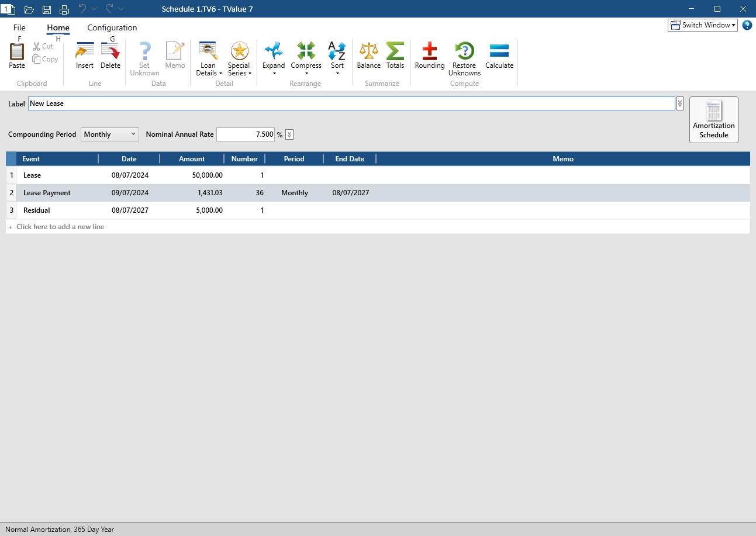The width and height of the screenshot is (756, 536).
Task: Show the Balance scales summary
Action: pos(369,56)
